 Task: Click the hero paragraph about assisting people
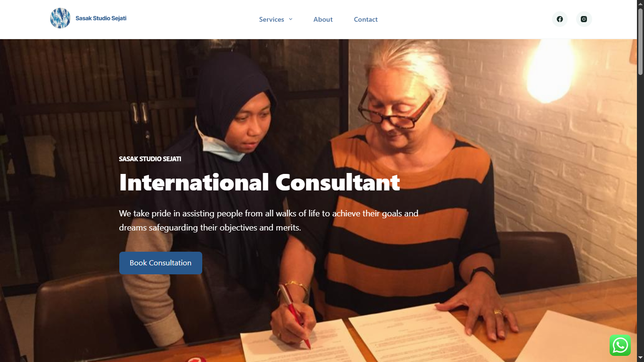(269, 221)
